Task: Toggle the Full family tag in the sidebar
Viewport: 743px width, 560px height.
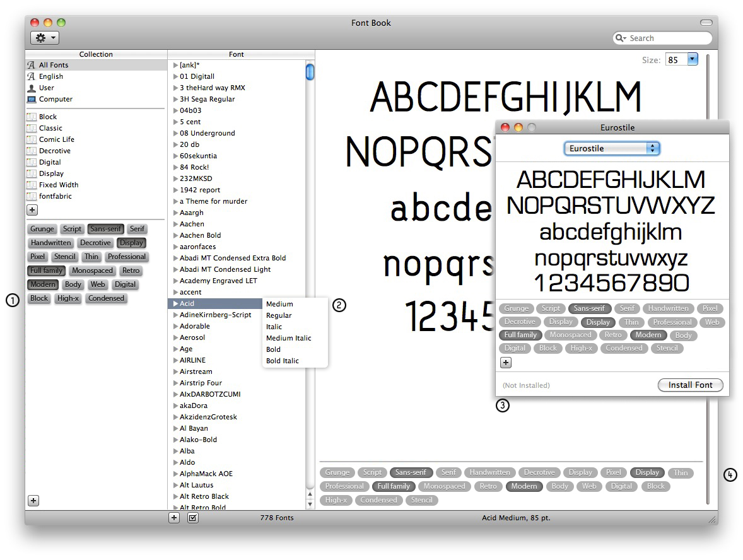Action: click(x=47, y=271)
